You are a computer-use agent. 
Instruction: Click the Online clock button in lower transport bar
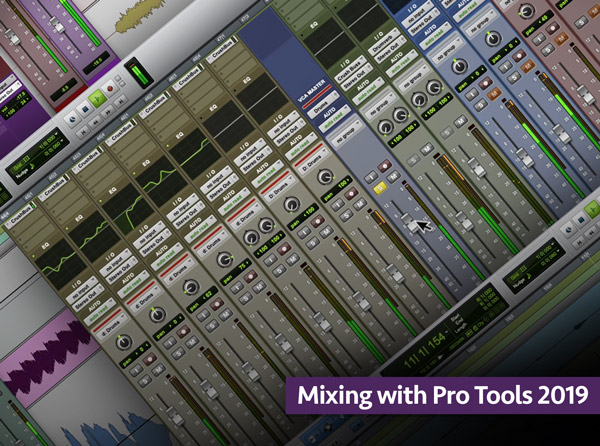pos(568,230)
